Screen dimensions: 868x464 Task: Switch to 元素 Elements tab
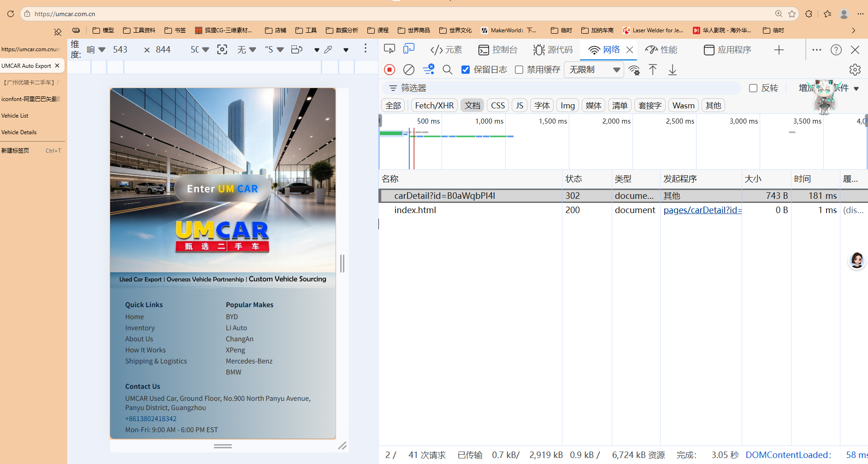pos(446,50)
